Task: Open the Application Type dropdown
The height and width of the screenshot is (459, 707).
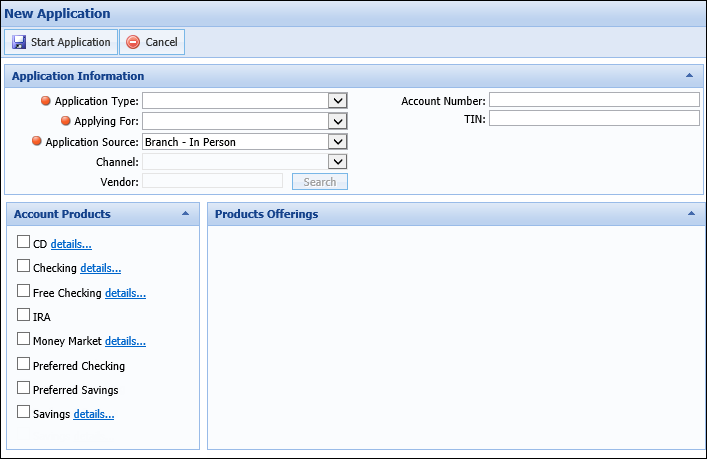Action: point(338,101)
